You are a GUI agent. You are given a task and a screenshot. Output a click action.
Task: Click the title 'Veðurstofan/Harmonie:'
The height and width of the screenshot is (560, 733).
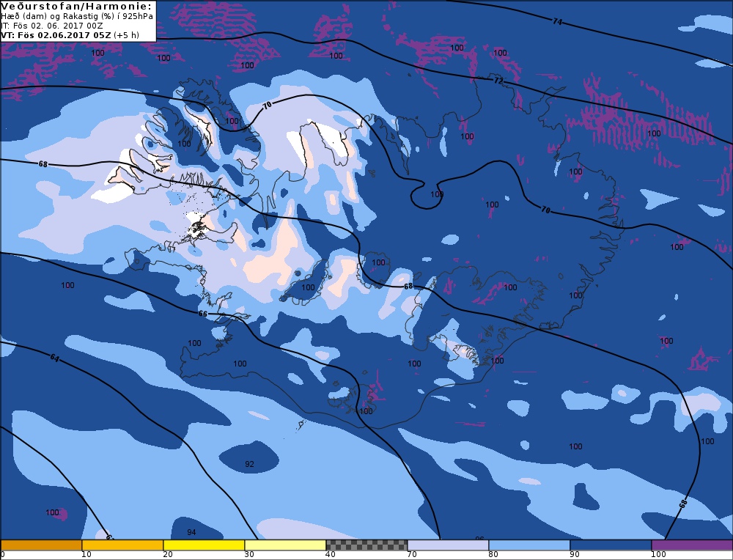(x=77, y=7)
